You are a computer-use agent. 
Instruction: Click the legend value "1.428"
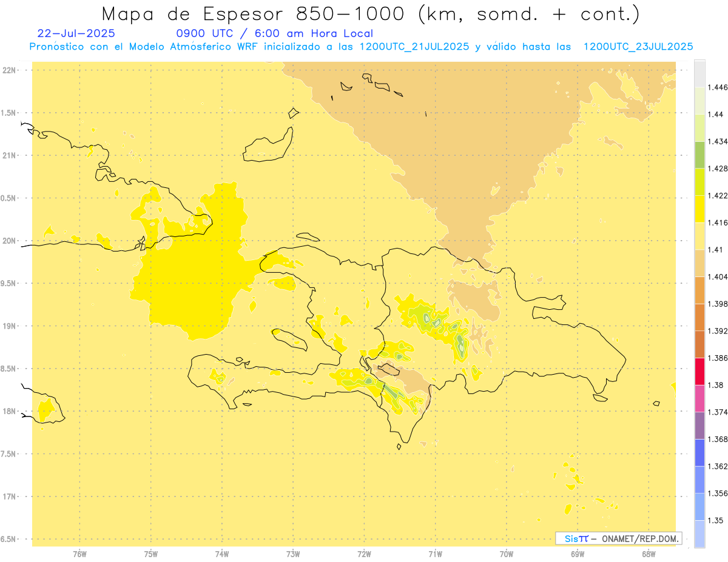point(717,169)
